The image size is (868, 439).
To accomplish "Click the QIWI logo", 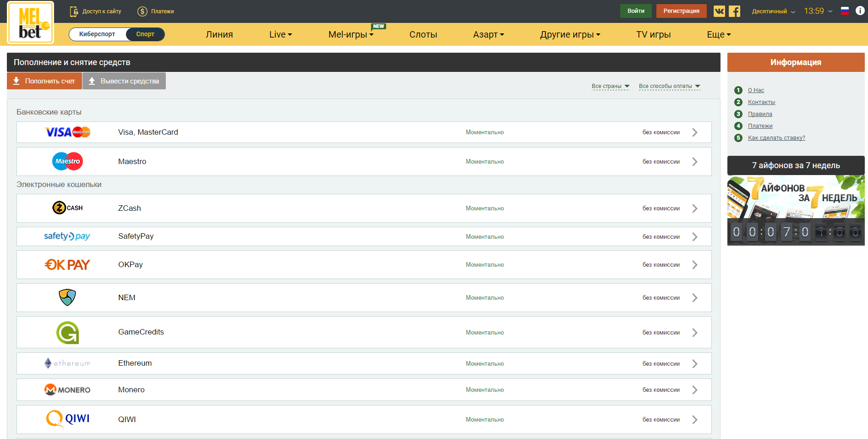I will [x=67, y=419].
